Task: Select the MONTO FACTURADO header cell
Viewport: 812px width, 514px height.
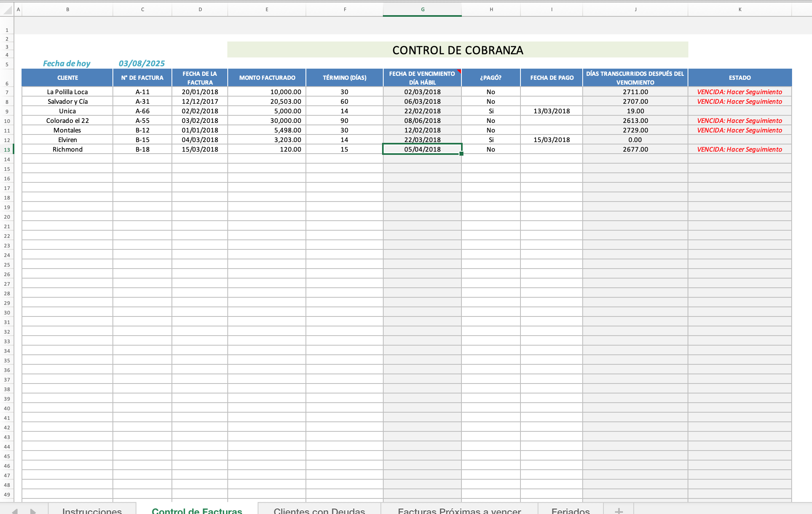Action: 267,78
